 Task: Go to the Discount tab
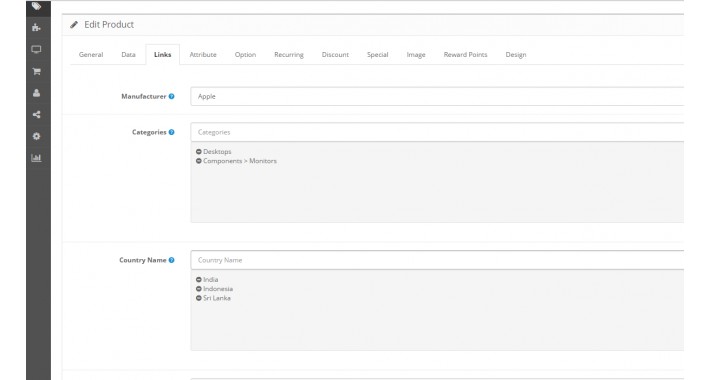335,55
